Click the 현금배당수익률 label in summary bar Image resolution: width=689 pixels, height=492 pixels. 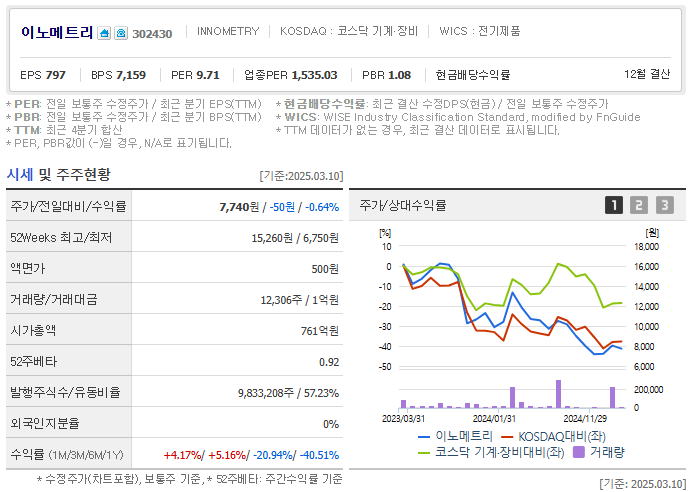[x=473, y=75]
